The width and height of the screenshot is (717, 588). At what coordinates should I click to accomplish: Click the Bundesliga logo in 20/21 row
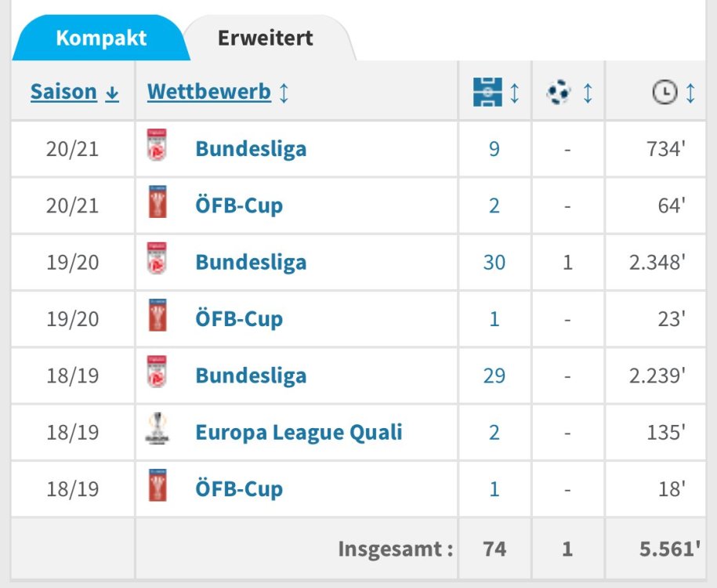(157, 148)
